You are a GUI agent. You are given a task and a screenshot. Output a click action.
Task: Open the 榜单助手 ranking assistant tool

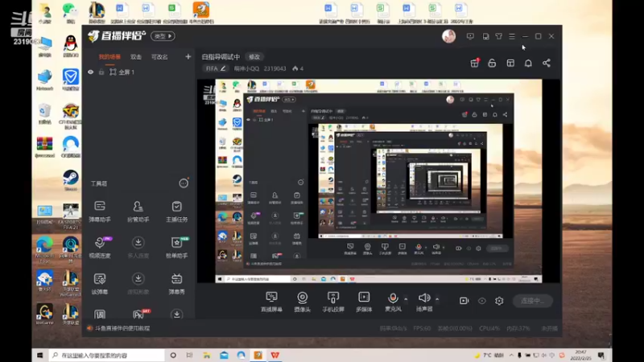pyautogui.click(x=176, y=248)
